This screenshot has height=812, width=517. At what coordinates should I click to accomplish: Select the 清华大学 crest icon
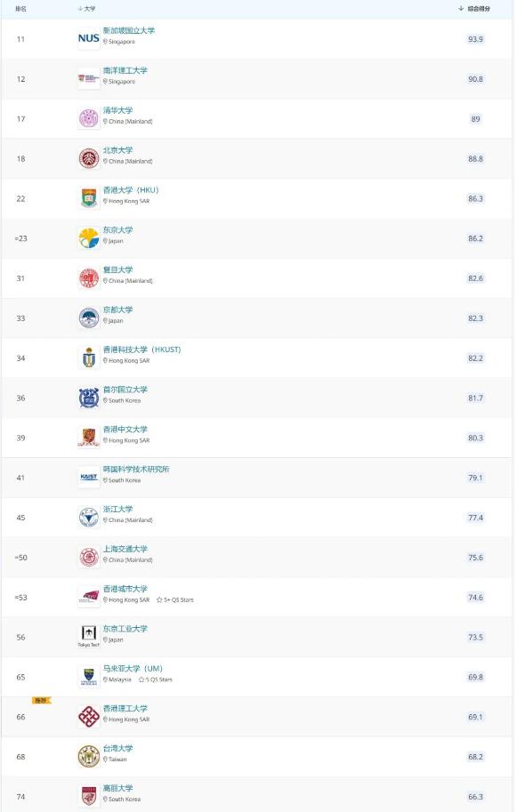coord(88,117)
